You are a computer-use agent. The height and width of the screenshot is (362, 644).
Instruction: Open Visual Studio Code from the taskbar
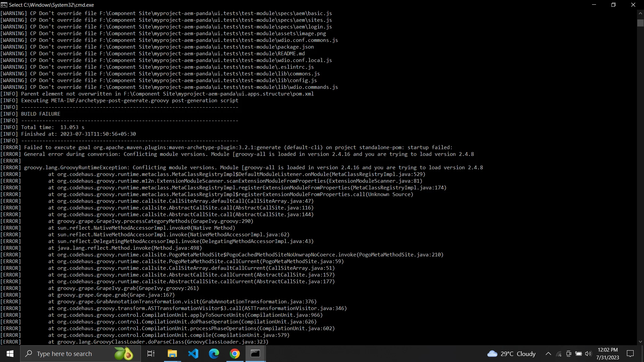point(193,354)
